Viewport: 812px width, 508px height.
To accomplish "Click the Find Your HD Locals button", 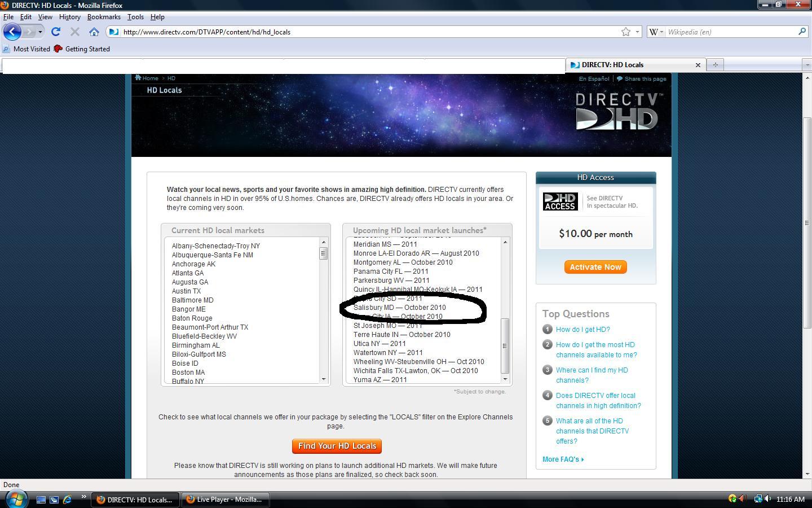I will (337, 446).
